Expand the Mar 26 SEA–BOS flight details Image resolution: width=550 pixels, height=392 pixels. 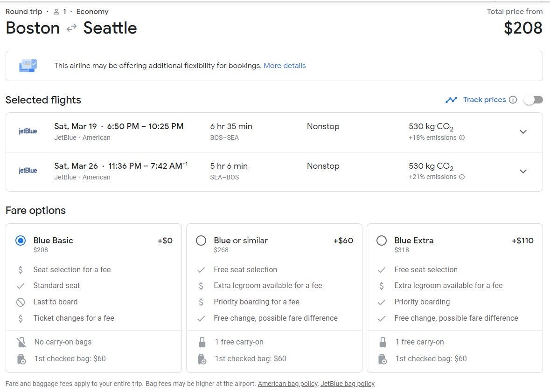click(523, 171)
